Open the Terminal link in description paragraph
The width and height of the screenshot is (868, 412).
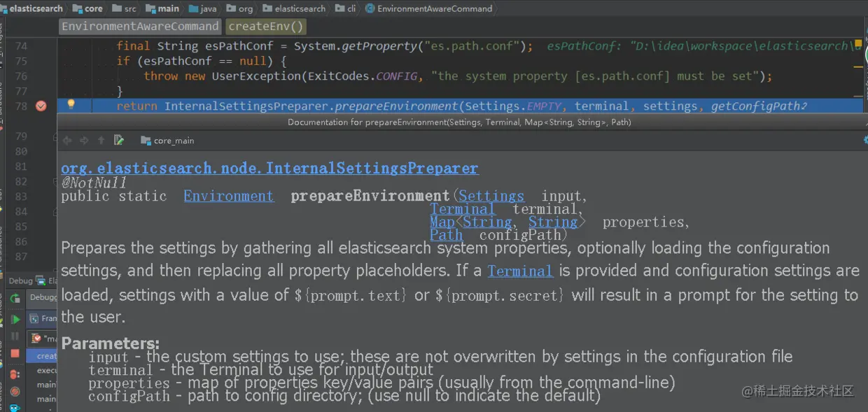pos(520,271)
